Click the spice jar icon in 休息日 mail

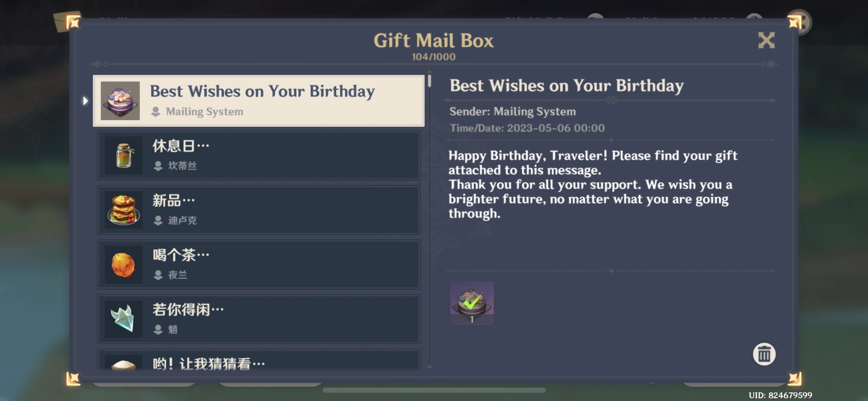pos(124,156)
